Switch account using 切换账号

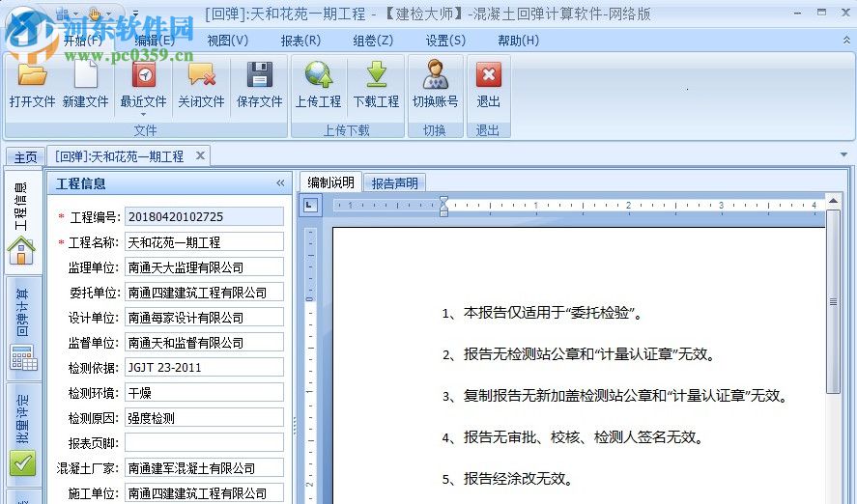coord(435,85)
